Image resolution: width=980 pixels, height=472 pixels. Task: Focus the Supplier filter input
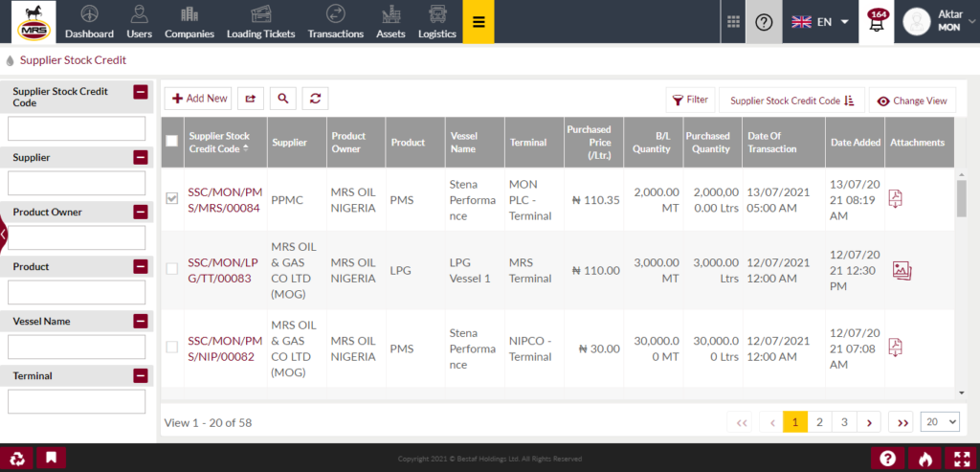point(77,183)
